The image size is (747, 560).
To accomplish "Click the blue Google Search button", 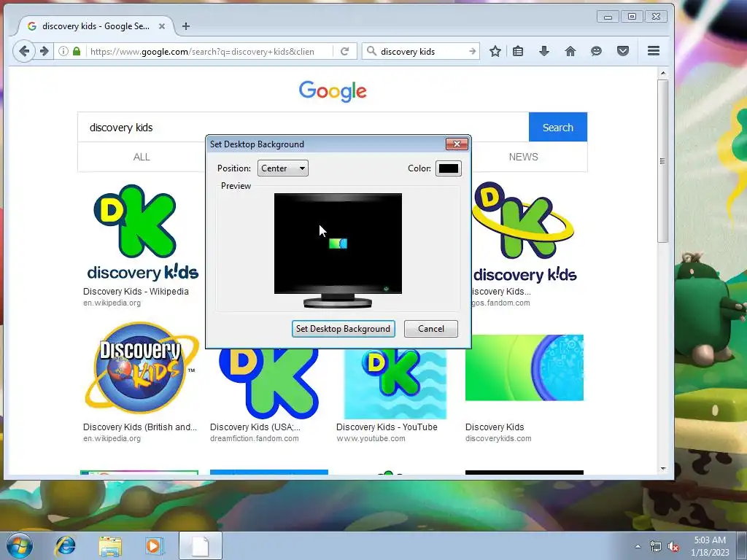I will (x=558, y=127).
